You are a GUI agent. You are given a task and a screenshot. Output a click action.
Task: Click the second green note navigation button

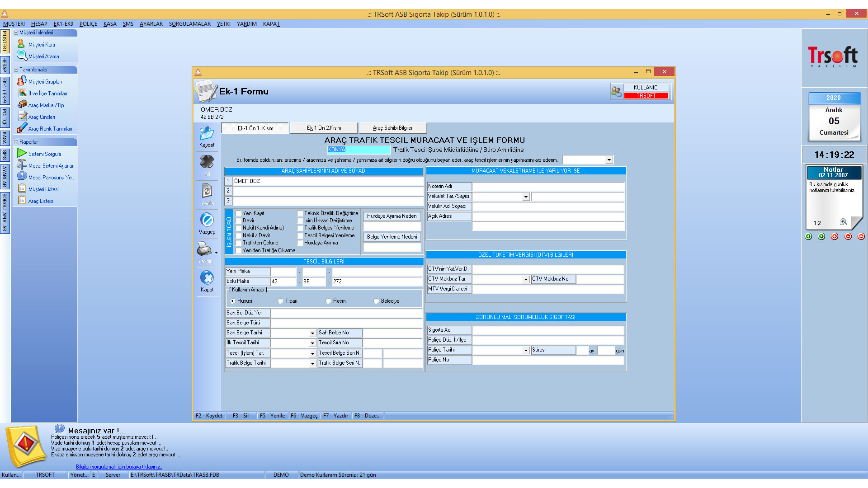coord(821,236)
